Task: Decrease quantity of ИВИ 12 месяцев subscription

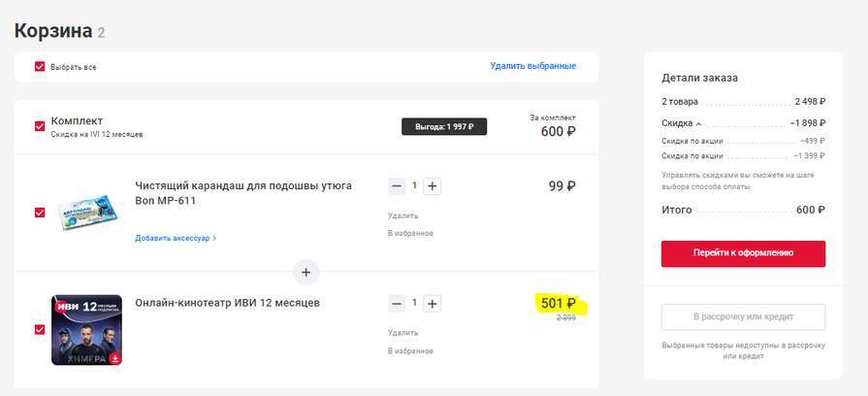Action: coord(398,304)
